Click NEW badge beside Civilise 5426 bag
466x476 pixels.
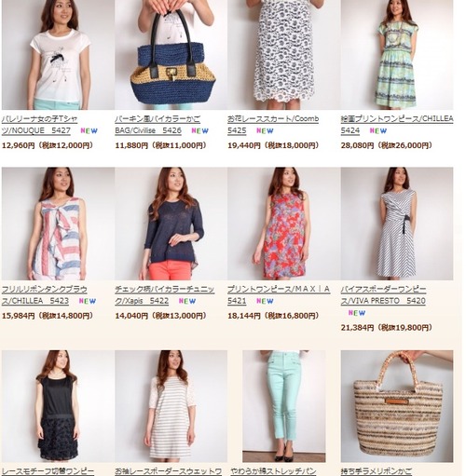coord(199,130)
